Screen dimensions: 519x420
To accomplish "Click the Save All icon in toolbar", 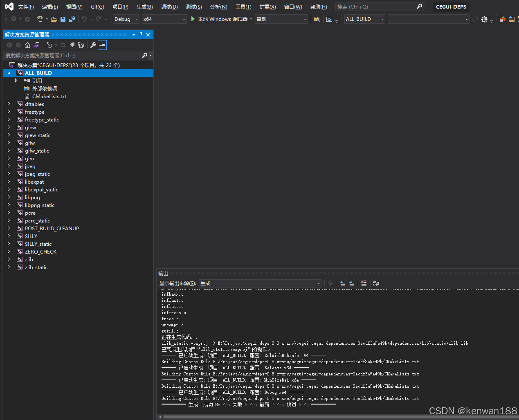I will point(72,19).
